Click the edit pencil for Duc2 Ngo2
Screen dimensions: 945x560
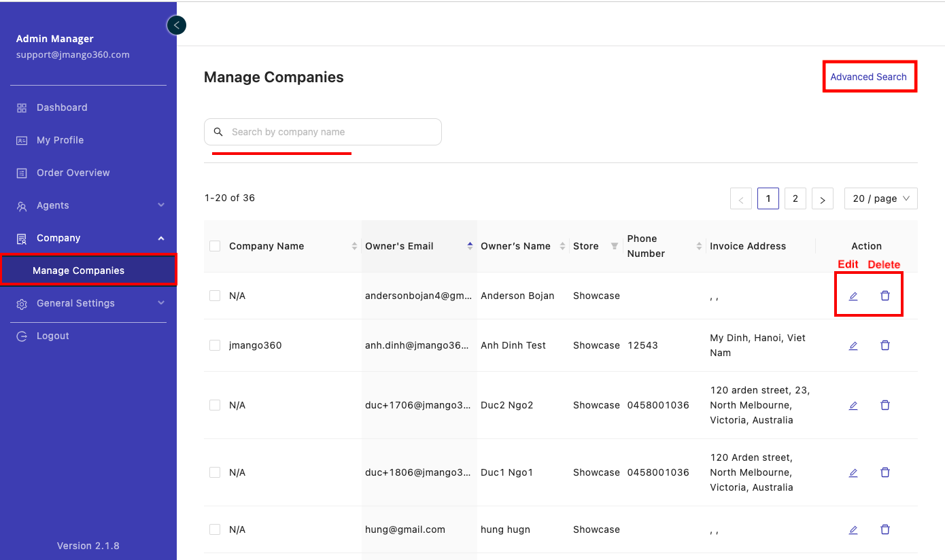click(853, 405)
